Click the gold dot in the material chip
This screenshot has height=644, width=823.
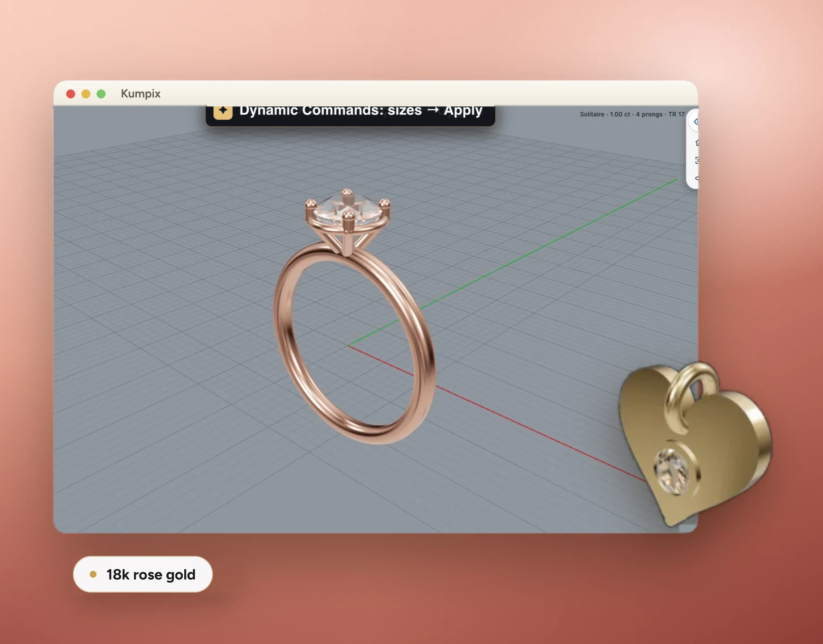[x=93, y=574]
